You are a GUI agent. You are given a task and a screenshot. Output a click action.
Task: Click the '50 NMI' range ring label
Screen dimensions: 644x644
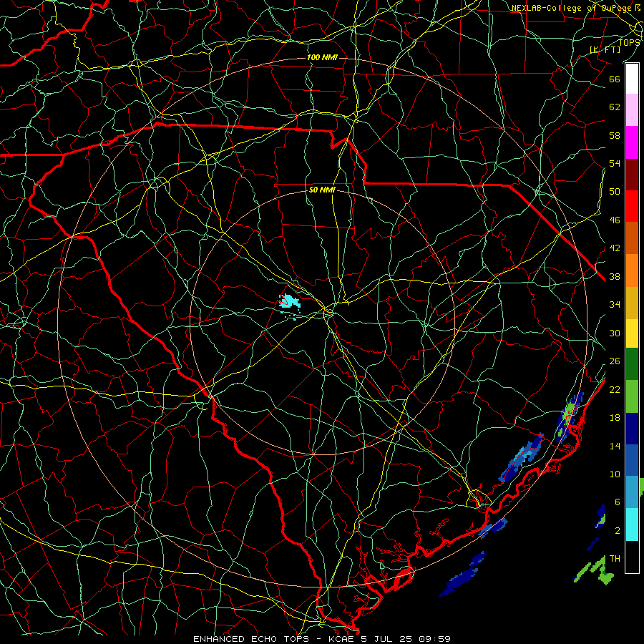click(x=322, y=190)
